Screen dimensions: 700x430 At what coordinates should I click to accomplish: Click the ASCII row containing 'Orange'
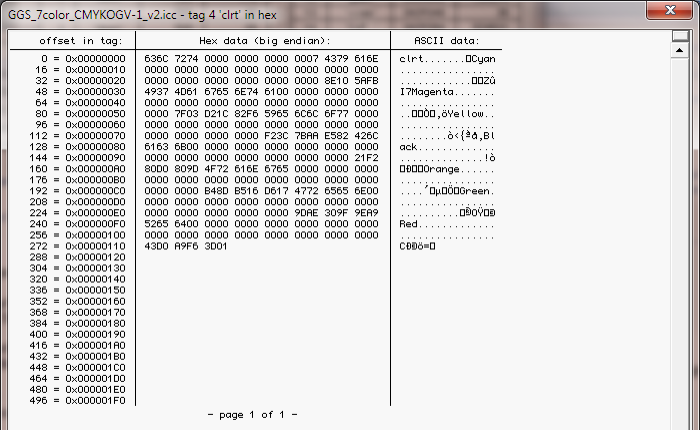[447, 169]
